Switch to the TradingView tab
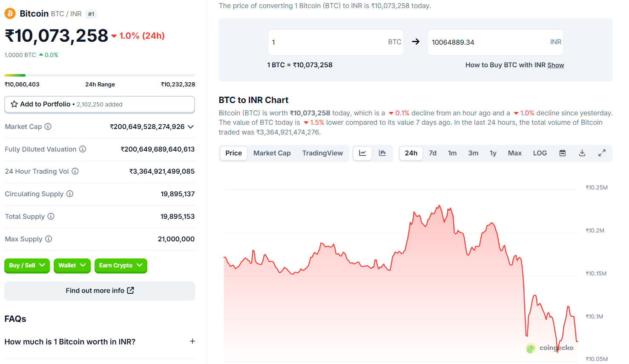 (x=322, y=153)
